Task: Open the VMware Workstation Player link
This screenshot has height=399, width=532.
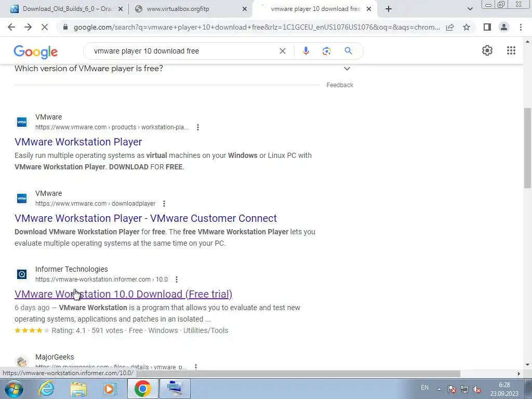Action: pos(78,142)
